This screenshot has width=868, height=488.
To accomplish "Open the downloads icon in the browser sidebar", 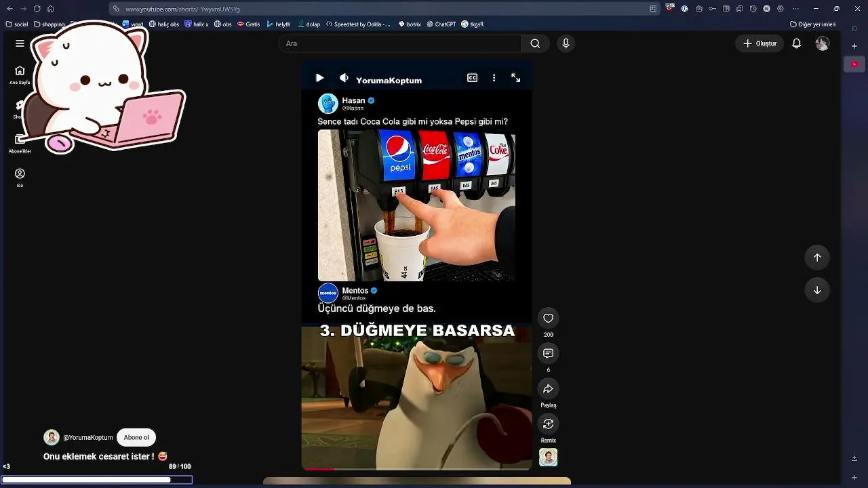I will pos(854,458).
